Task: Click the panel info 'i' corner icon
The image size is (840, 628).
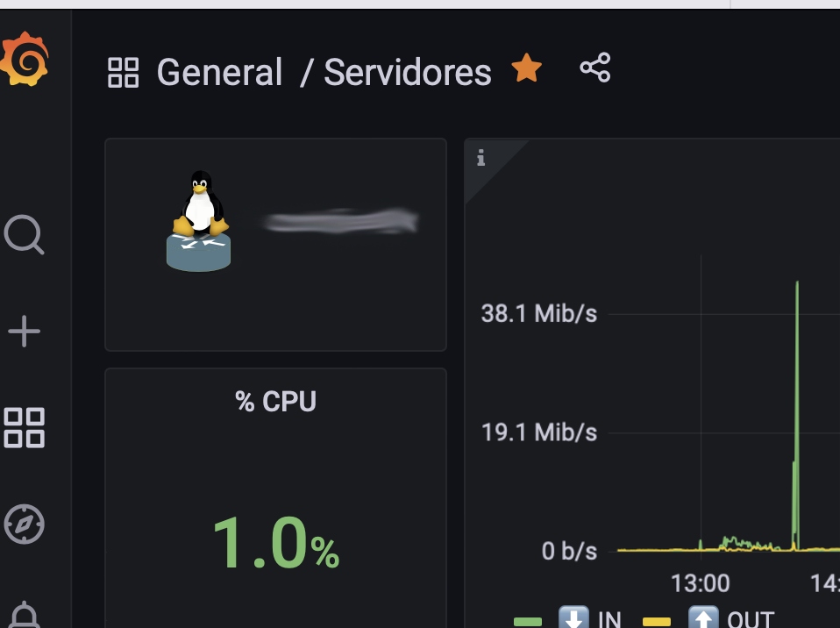Action: (x=481, y=158)
